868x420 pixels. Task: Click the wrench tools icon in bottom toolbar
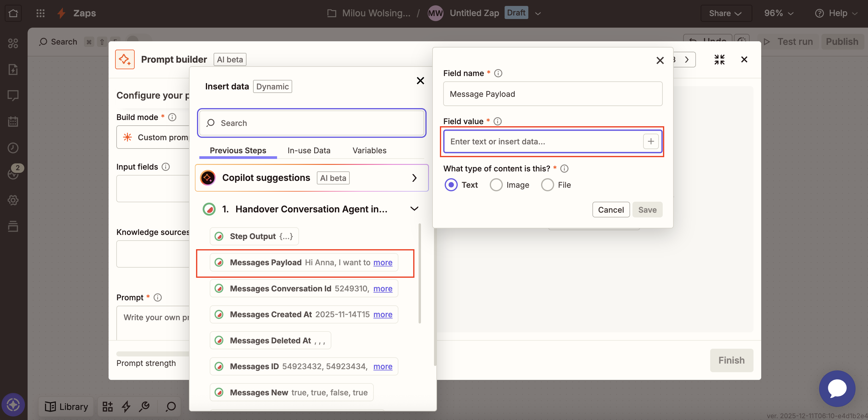pyautogui.click(x=144, y=407)
